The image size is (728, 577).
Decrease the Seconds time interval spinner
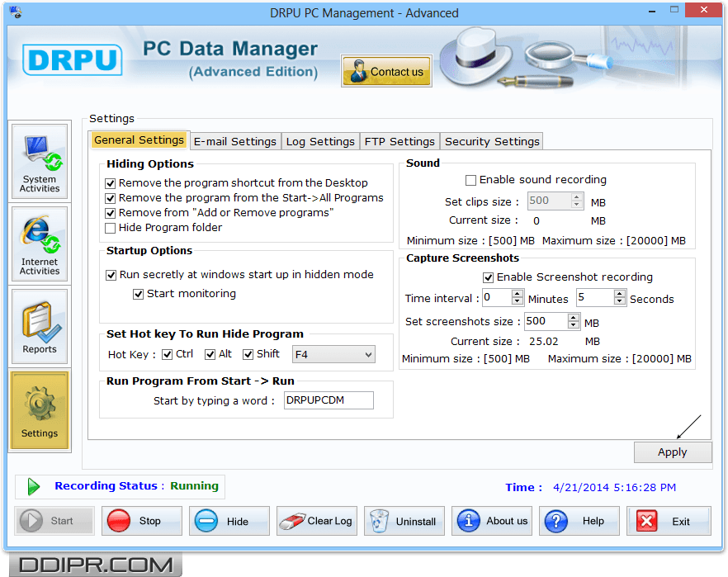(x=619, y=300)
